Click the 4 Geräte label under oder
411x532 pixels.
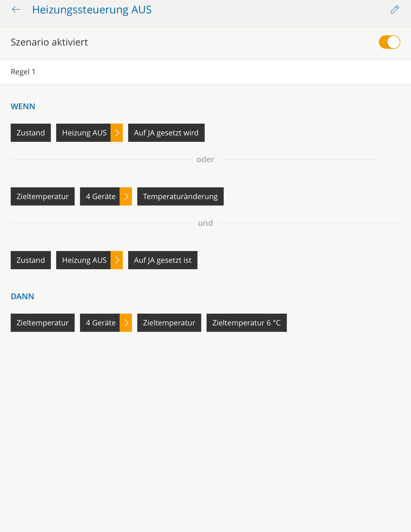(x=100, y=196)
